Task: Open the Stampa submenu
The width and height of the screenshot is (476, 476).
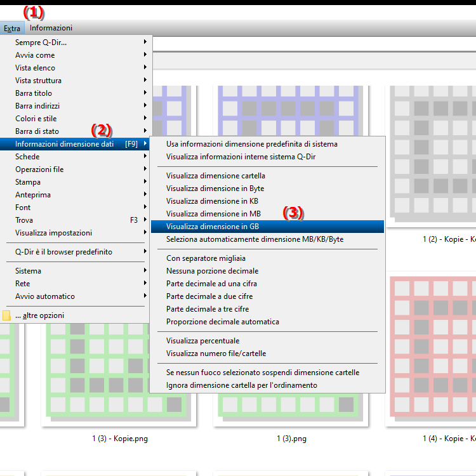Action: click(74, 182)
